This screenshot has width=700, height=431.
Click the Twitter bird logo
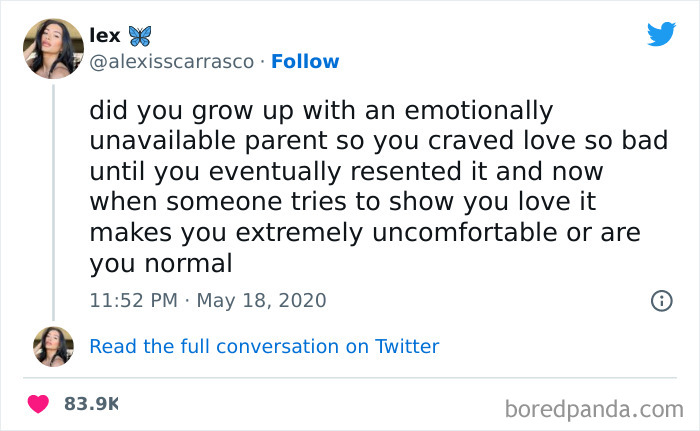[x=661, y=34]
